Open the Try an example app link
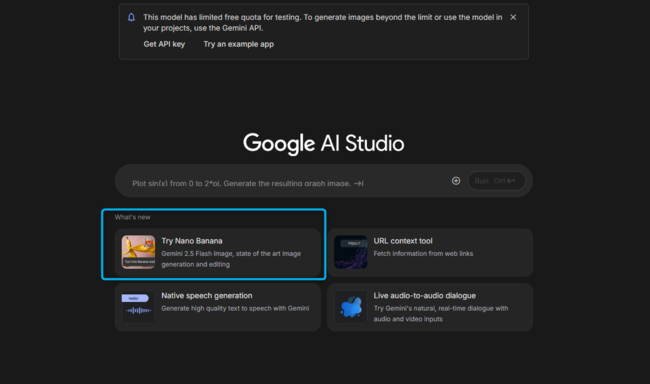 tap(239, 44)
